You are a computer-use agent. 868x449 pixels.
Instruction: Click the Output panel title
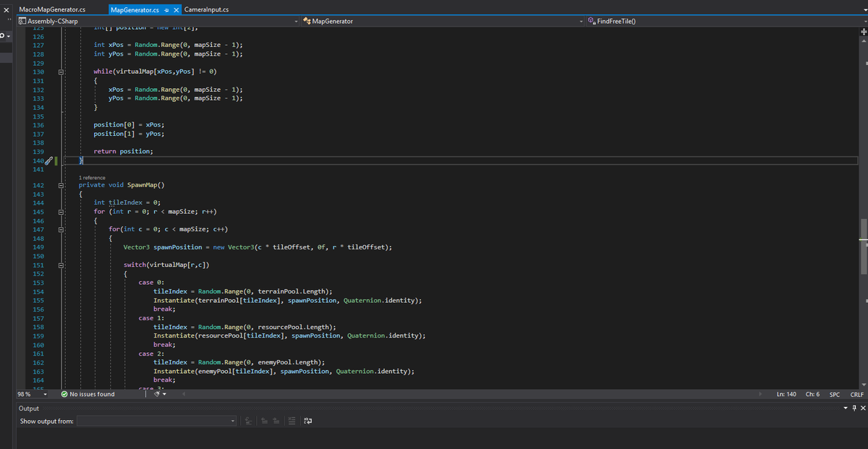[x=29, y=409]
